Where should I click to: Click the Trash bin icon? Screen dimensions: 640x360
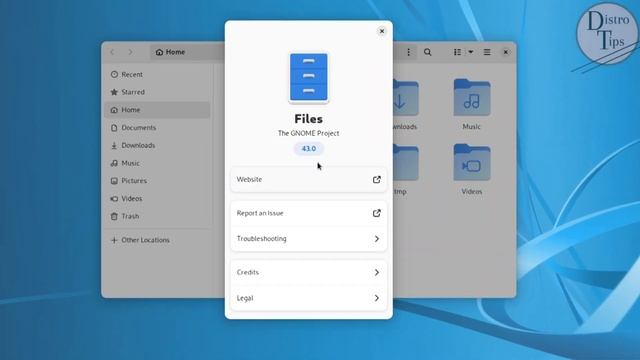114,216
